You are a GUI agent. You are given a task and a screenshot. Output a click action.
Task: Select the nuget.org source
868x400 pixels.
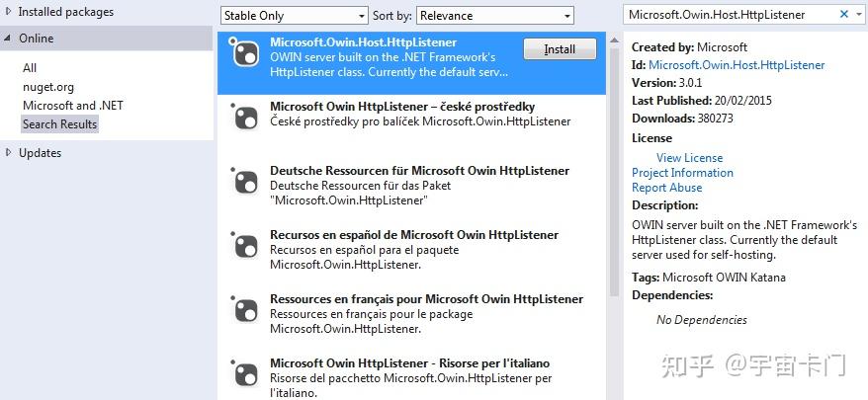pos(48,86)
